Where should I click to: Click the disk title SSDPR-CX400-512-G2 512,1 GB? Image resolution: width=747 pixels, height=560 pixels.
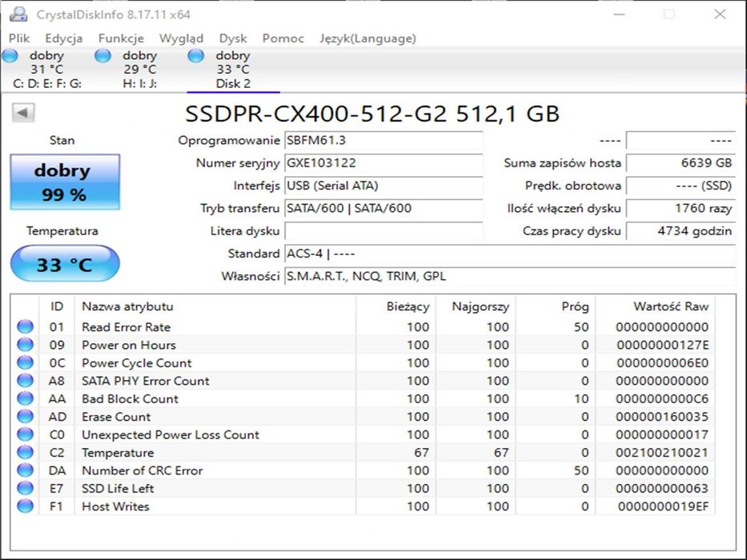coord(372,114)
